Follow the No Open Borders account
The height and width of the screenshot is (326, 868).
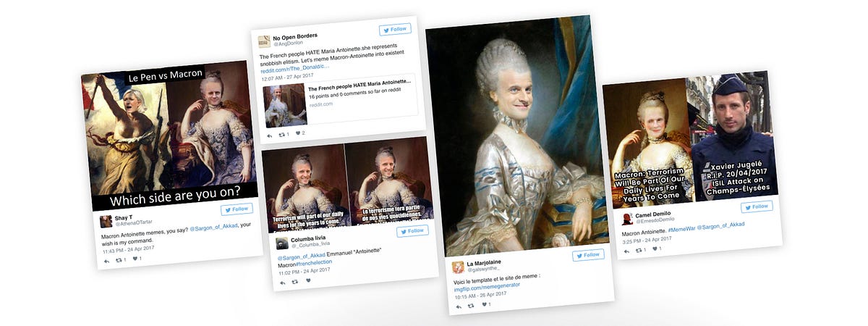(x=395, y=30)
